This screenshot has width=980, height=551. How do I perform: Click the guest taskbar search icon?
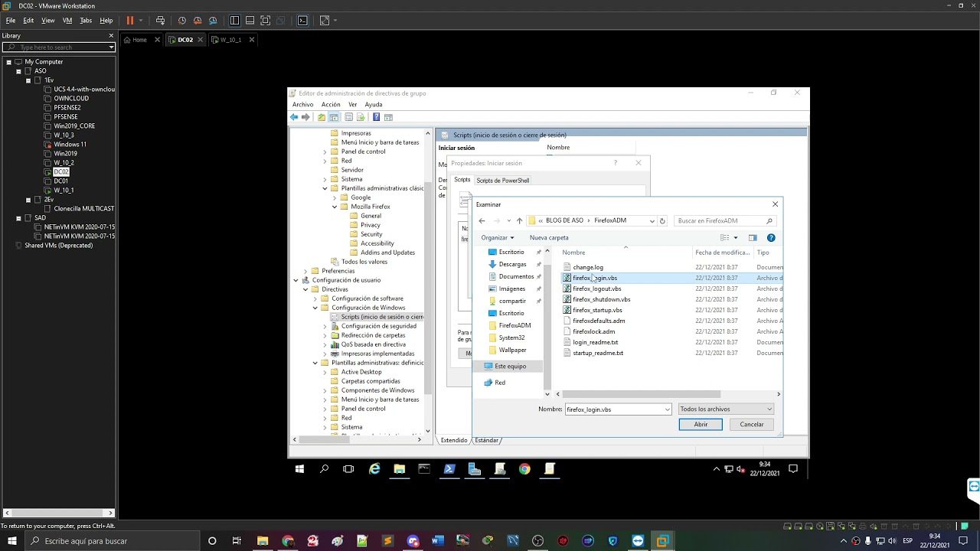(324, 469)
